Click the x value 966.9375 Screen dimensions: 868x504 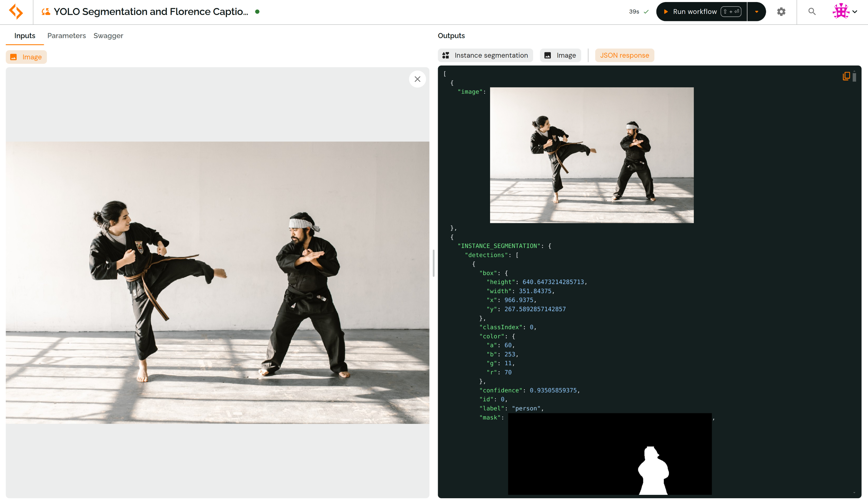[519, 300]
